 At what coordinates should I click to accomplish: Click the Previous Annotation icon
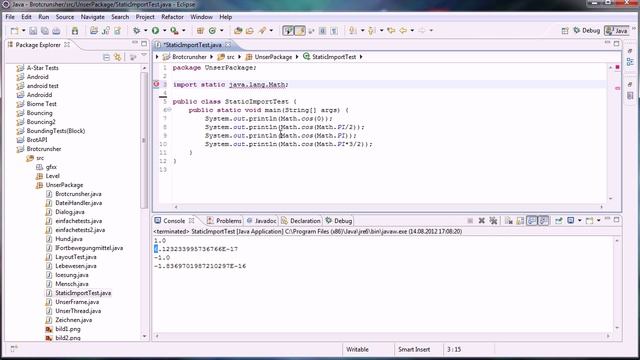tap(372, 31)
